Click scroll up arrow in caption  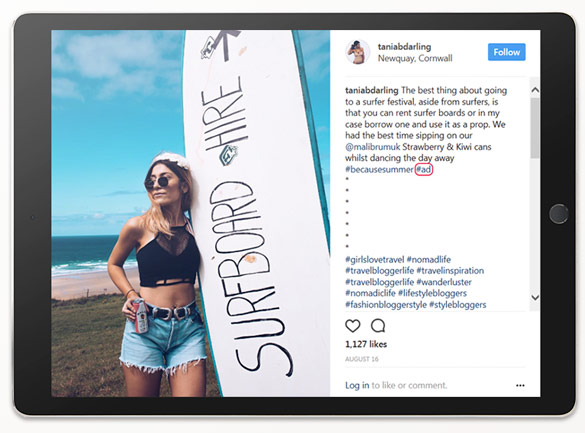point(535,90)
